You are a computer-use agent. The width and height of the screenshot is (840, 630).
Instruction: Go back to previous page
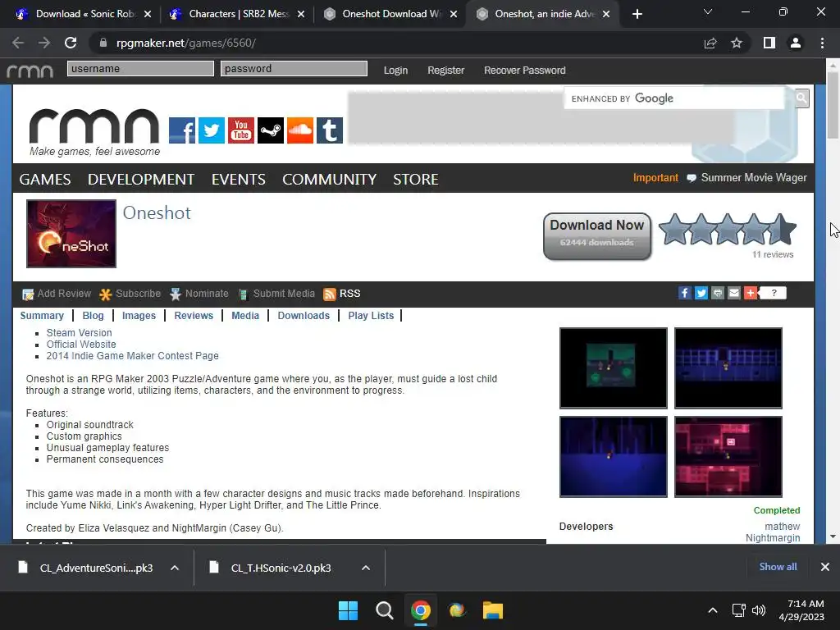point(18,43)
